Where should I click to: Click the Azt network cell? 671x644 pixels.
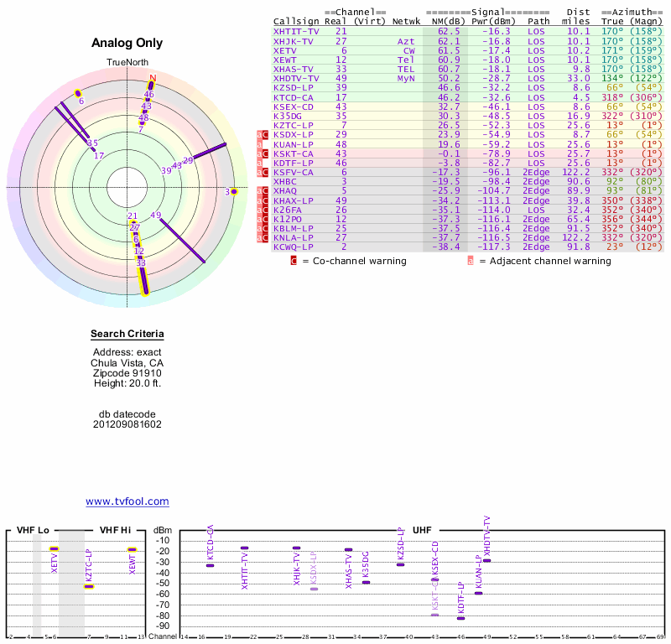click(406, 41)
